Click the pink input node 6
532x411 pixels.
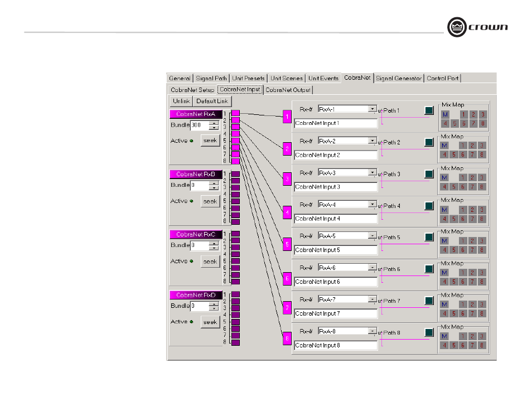(287, 279)
